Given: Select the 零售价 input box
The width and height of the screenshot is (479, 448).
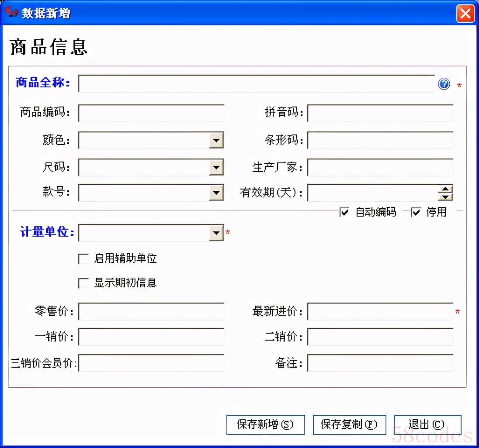Looking at the screenshot, I should (x=151, y=312).
